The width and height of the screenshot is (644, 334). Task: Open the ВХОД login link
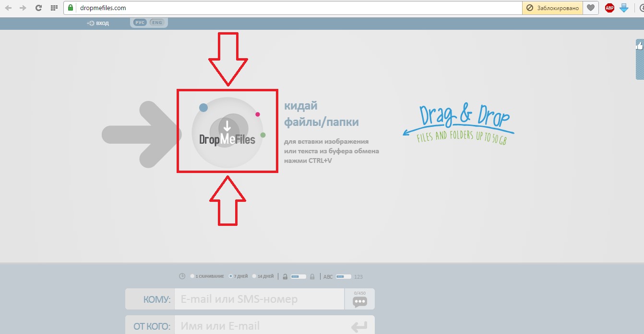coord(97,23)
